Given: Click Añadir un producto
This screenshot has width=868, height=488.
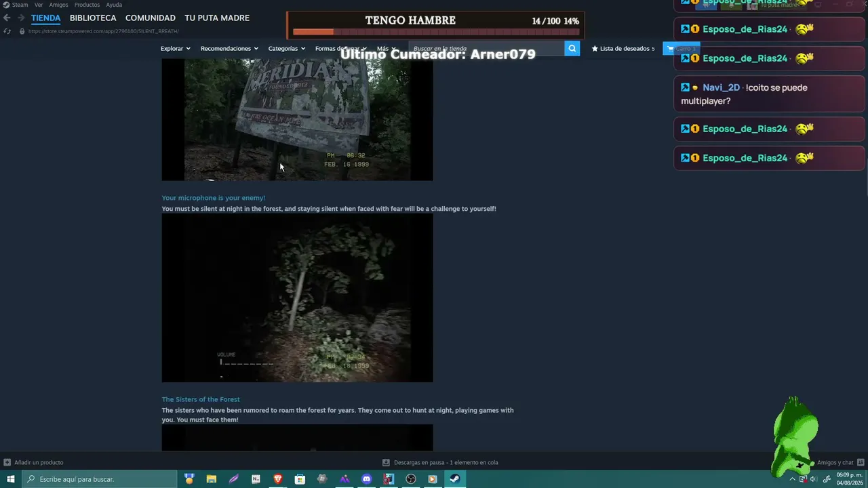Looking at the screenshot, I should (39, 462).
